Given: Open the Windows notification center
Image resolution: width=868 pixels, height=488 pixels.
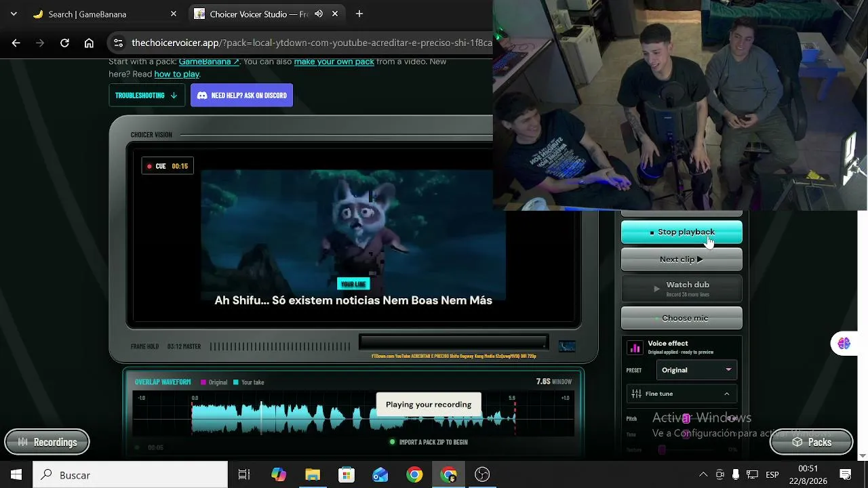Looking at the screenshot, I should pyautogui.click(x=846, y=474).
